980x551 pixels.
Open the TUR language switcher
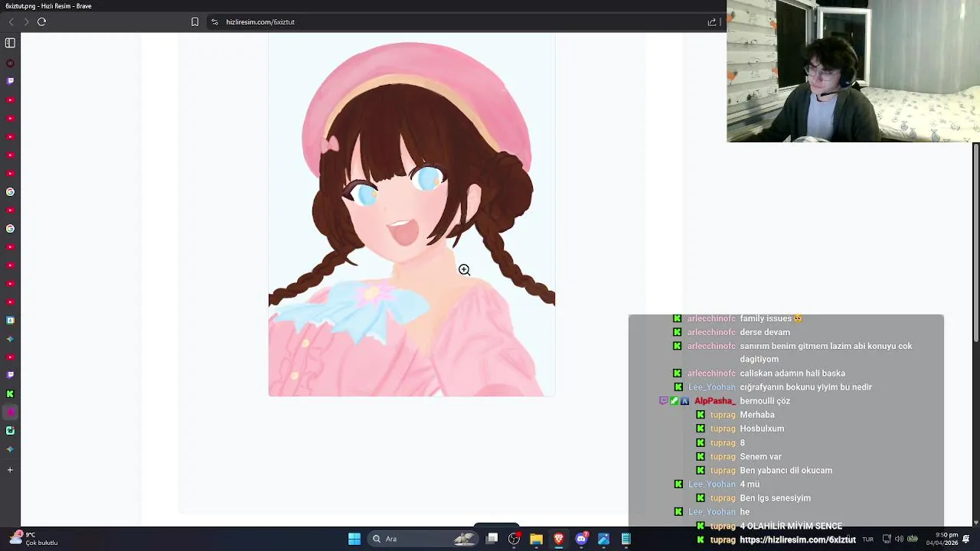867,540
